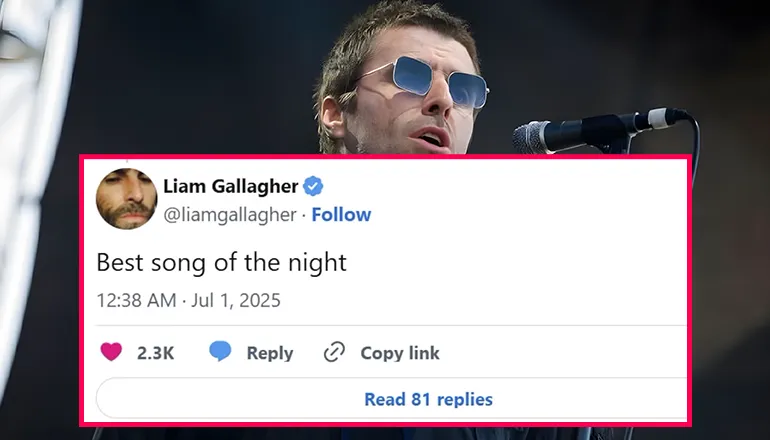Click the @liamgallagher handle
The width and height of the screenshot is (770, 440).
tap(229, 214)
